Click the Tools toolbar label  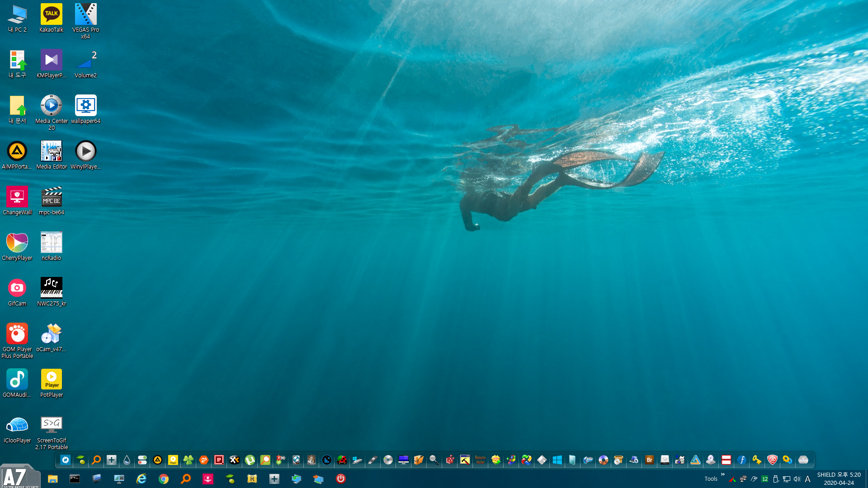[x=711, y=479]
